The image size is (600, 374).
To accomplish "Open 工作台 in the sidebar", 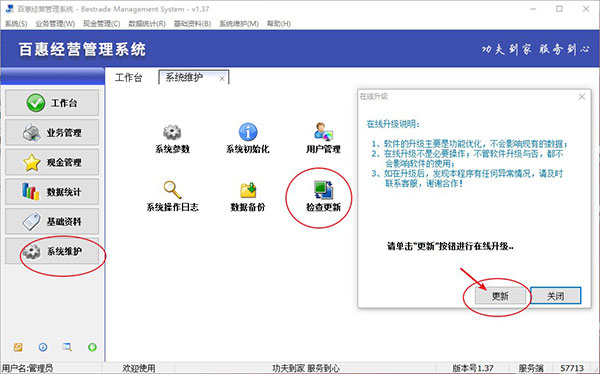I will [x=52, y=103].
